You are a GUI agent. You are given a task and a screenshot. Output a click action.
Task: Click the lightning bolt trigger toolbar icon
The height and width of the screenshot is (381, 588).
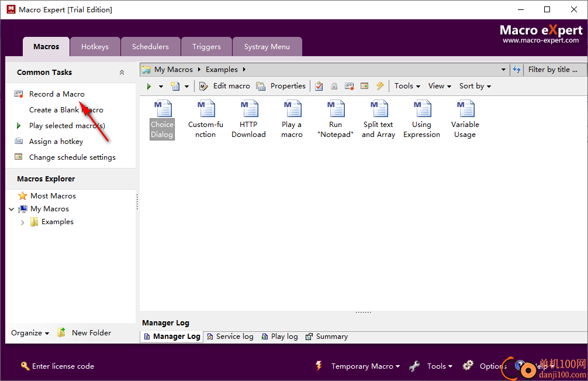click(x=380, y=86)
